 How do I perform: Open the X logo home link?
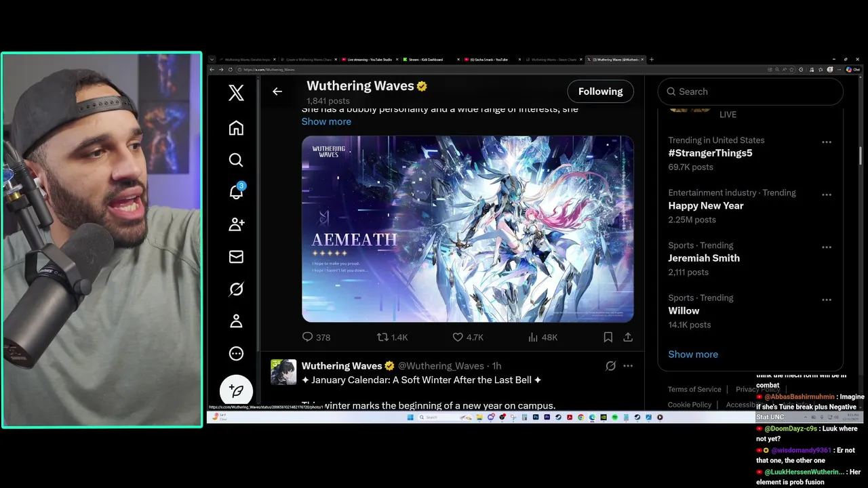pyautogui.click(x=236, y=92)
